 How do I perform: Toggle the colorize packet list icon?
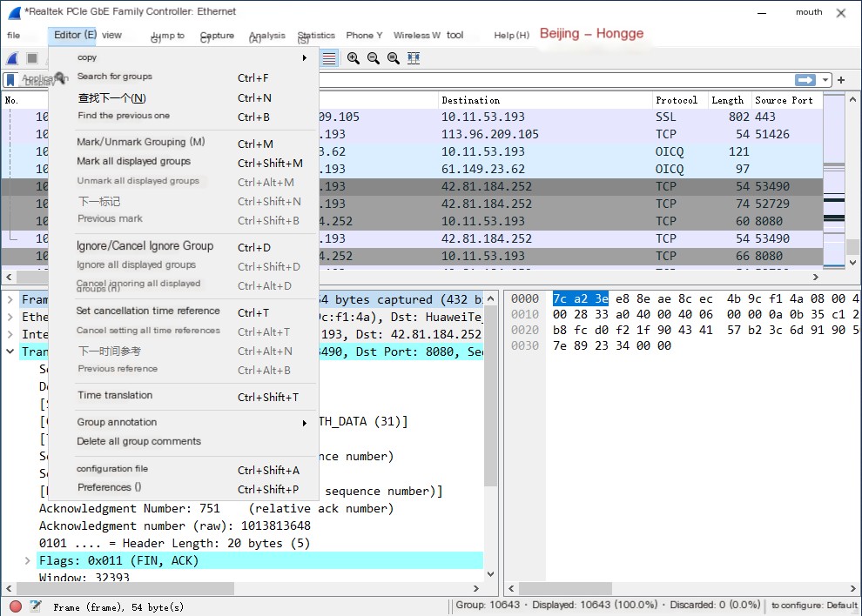329,58
